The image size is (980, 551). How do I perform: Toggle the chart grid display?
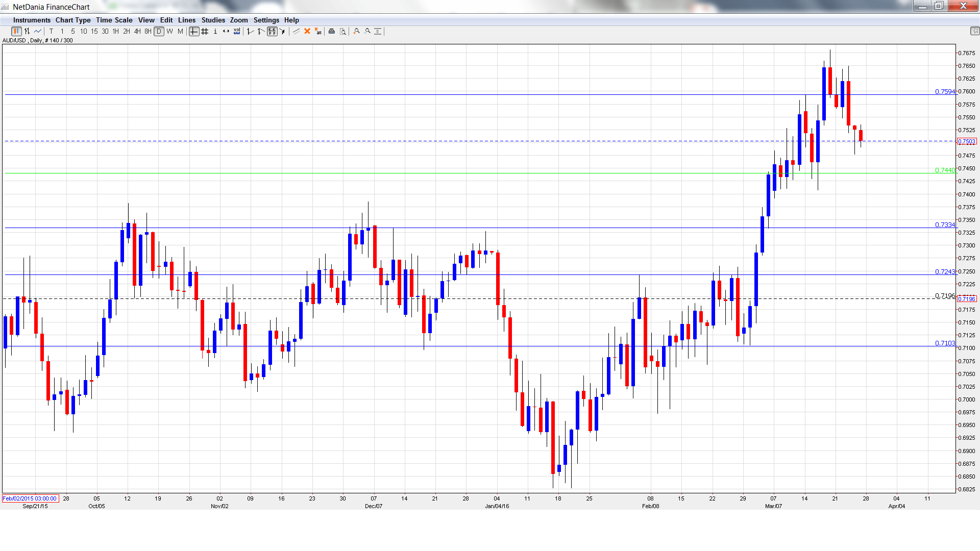(x=205, y=31)
